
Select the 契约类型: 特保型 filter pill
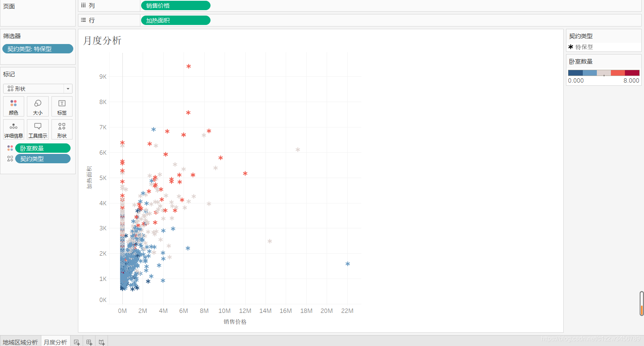[x=38, y=49]
